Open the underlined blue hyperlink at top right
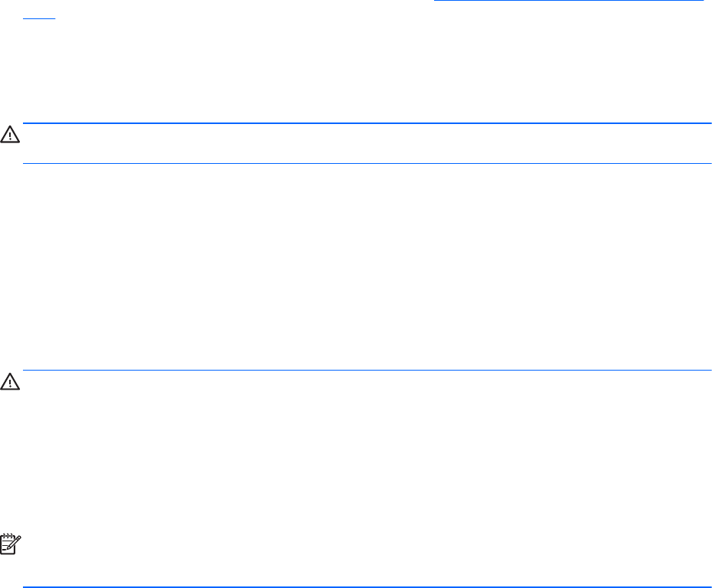Screen dimensions: 712x588 567,2
